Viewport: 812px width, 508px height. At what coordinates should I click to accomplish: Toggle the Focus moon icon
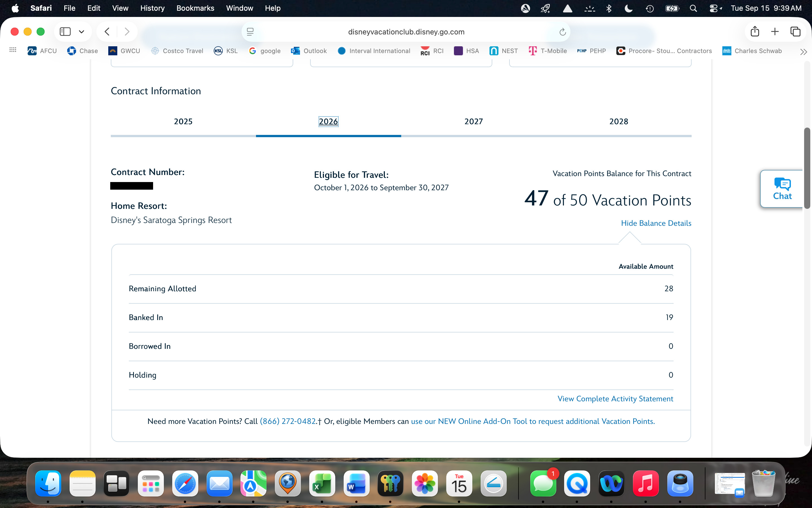tap(628, 8)
